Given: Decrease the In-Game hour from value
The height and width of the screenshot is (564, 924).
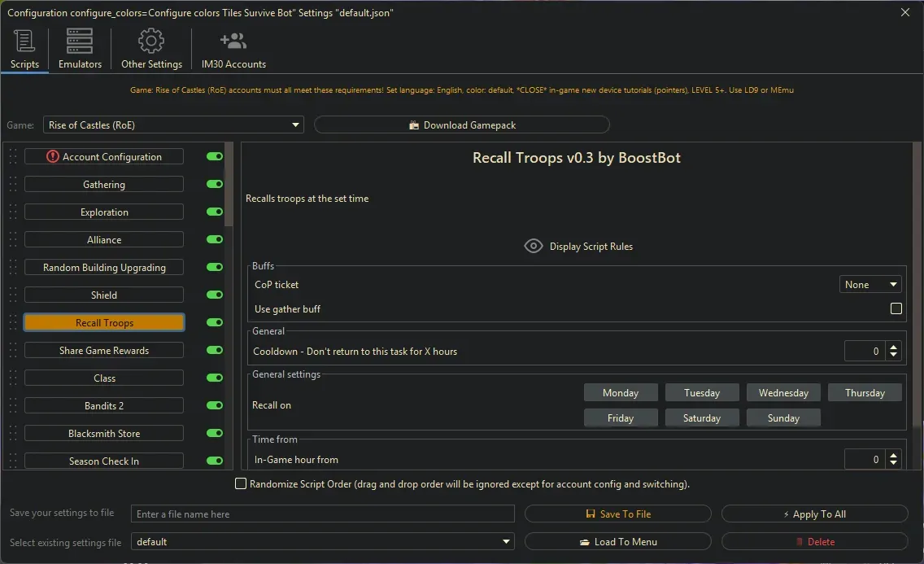Looking at the screenshot, I should (x=894, y=464).
